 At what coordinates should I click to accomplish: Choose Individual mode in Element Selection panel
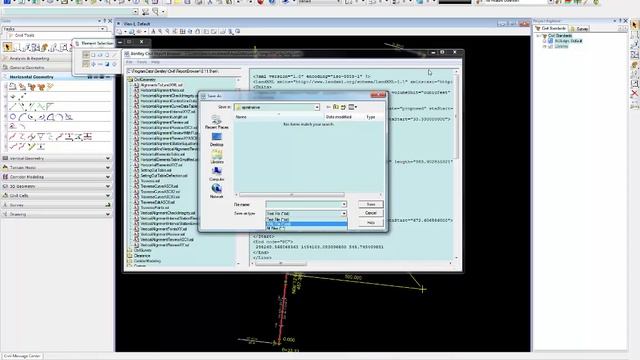click(86, 54)
